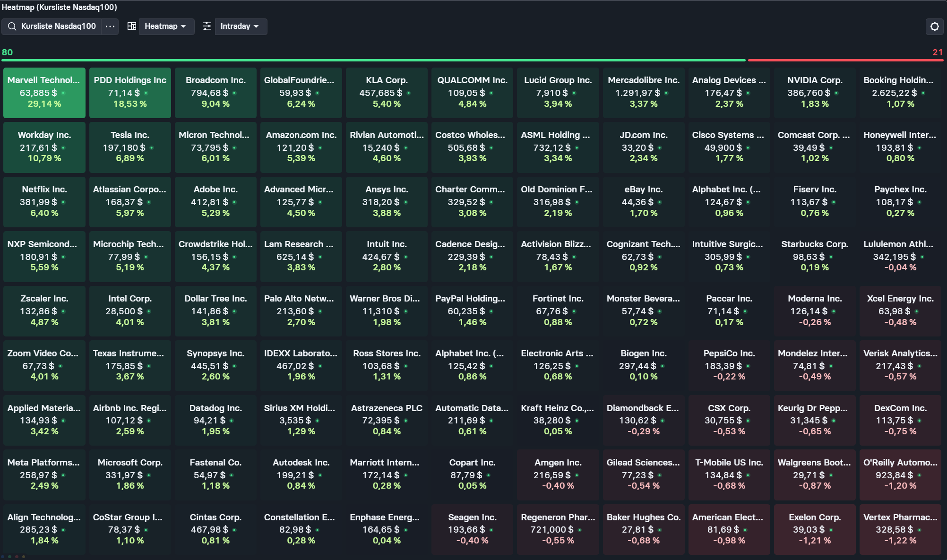Click the Booking Holdings tile
This screenshot has height=560, width=947.
coord(900,93)
